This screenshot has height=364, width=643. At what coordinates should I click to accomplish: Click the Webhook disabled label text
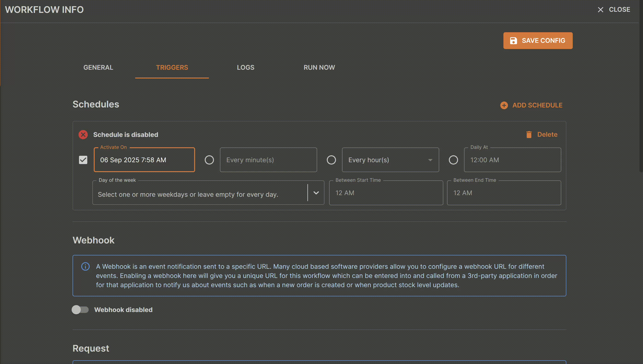(x=123, y=310)
